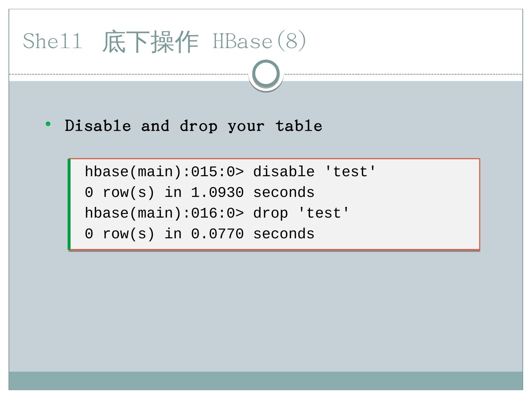Click the word "table" in the bullet text
The image size is (532, 399).
click(x=299, y=126)
